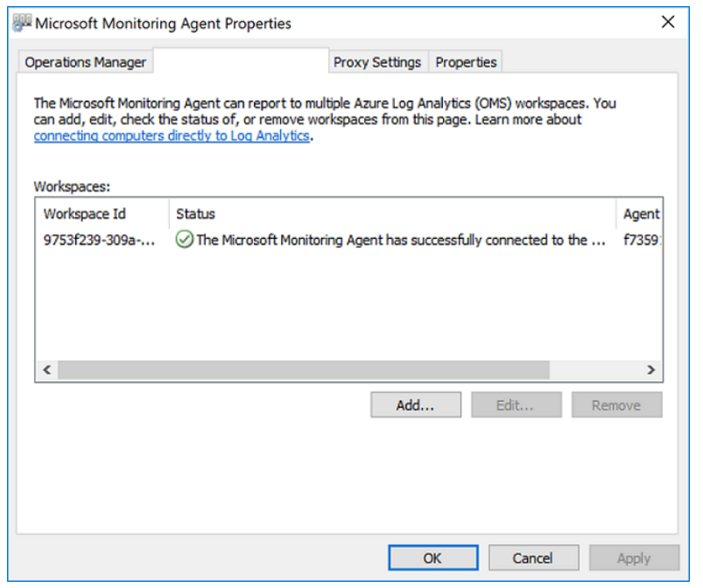
Task: Click the horizontal scrollbar thumb under the workspaces
Action: (x=303, y=371)
